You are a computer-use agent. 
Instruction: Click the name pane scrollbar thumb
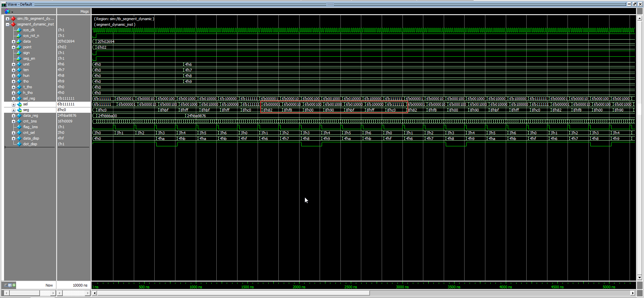(x=24, y=293)
